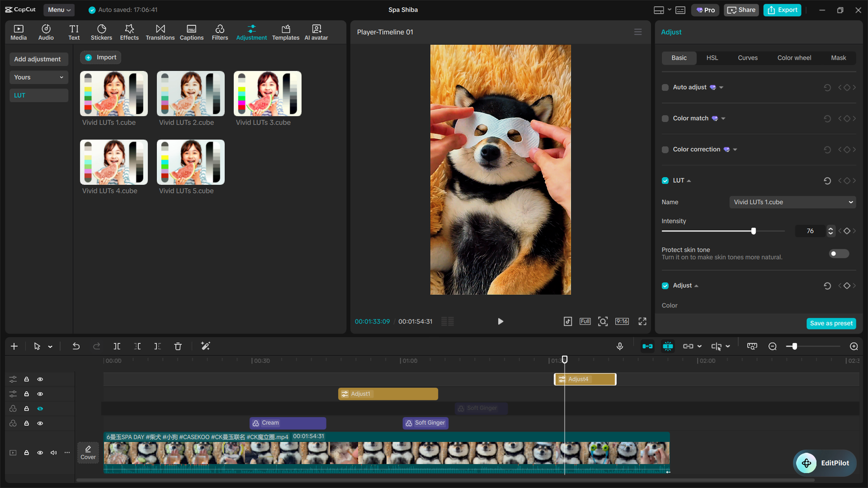Click the Undo icon above the timeline

point(76,346)
